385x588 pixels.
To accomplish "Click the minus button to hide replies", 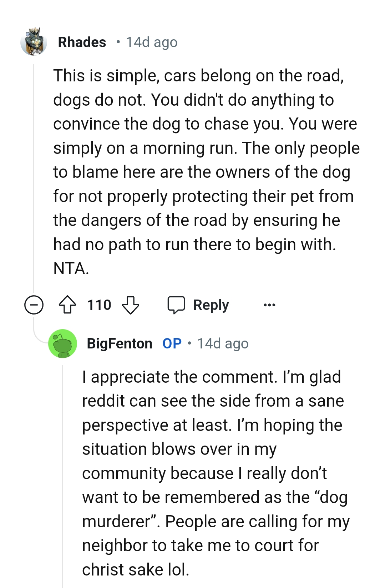I will (x=34, y=305).
